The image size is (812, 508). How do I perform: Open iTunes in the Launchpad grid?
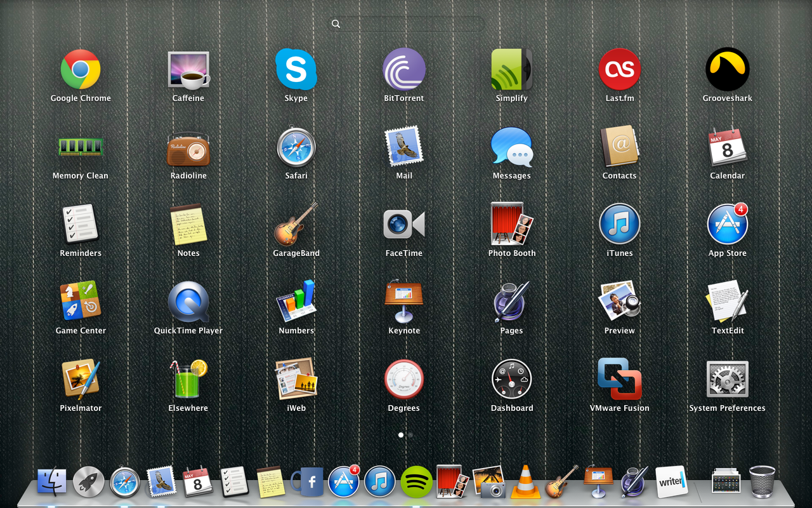tap(620, 224)
